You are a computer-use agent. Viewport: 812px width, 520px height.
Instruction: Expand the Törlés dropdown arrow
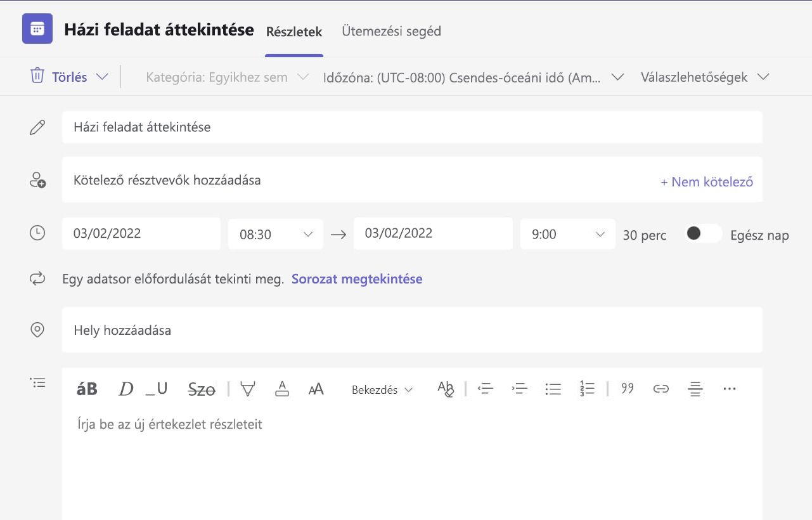(102, 77)
